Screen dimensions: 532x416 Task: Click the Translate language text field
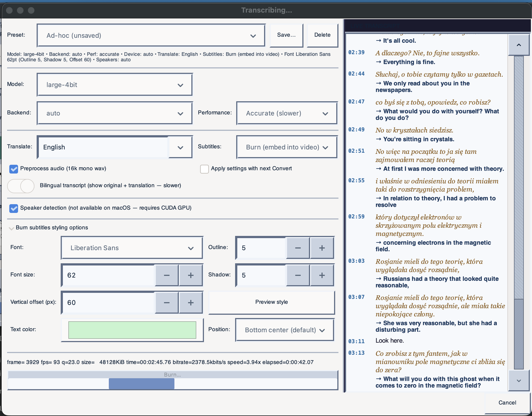pyautogui.click(x=103, y=147)
